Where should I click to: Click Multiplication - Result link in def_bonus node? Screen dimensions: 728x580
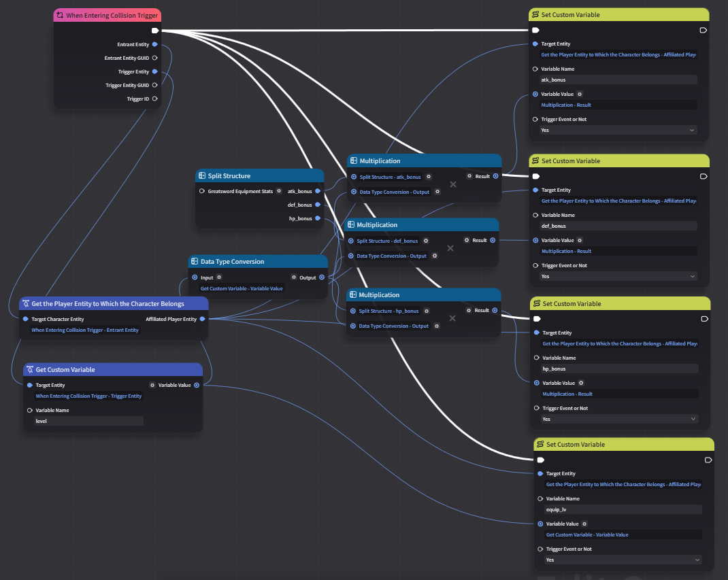pos(567,251)
